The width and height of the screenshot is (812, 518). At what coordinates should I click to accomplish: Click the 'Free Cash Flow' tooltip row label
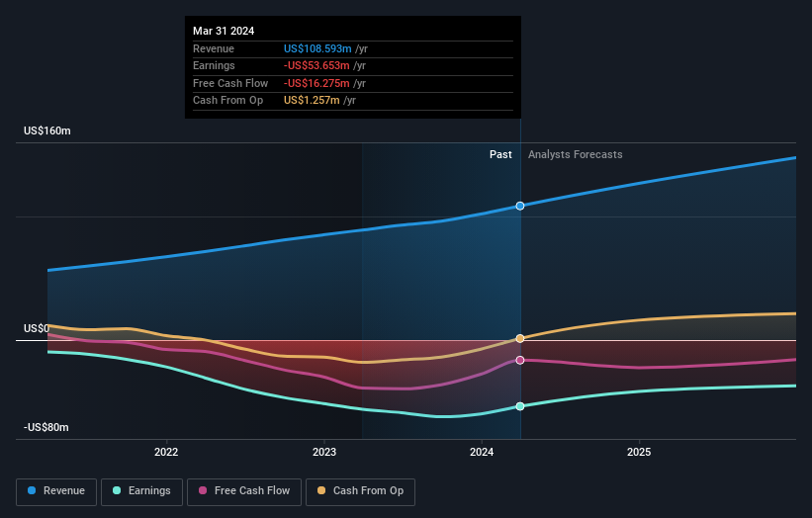[x=230, y=83]
